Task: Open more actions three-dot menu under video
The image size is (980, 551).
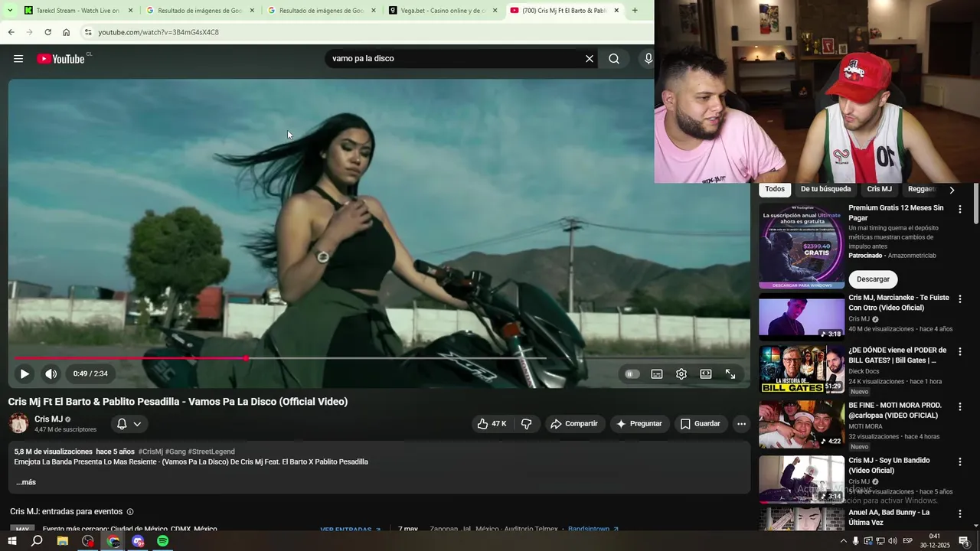Action: pos(741,423)
